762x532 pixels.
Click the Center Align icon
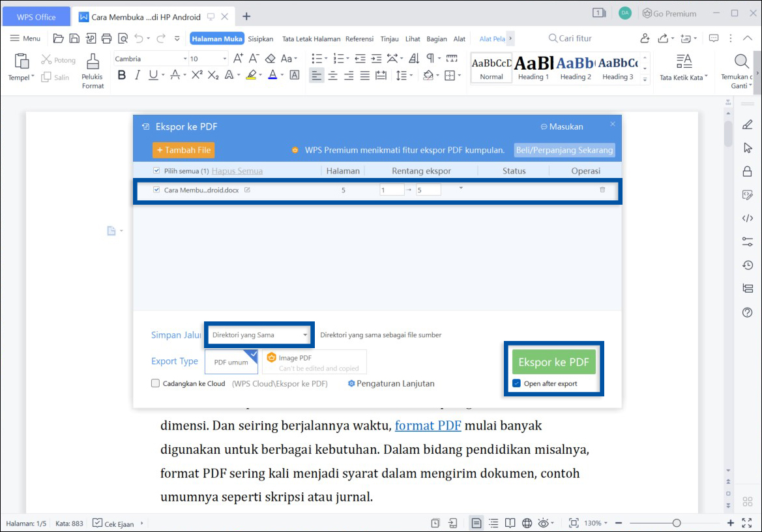pyautogui.click(x=332, y=75)
